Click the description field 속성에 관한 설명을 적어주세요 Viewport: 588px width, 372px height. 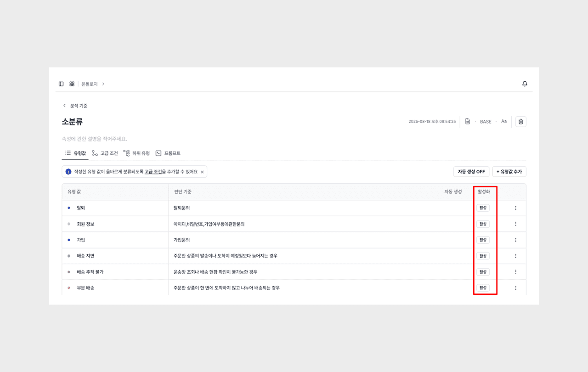[95, 139]
